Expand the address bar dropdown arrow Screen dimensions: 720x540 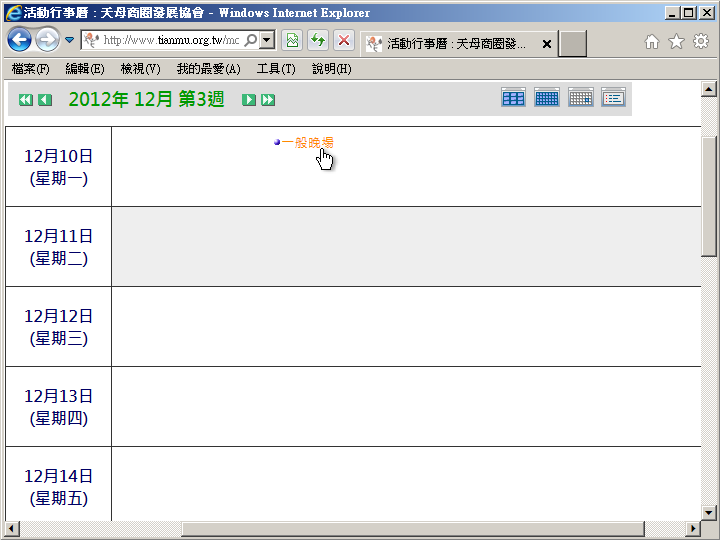pyautogui.click(x=267, y=41)
